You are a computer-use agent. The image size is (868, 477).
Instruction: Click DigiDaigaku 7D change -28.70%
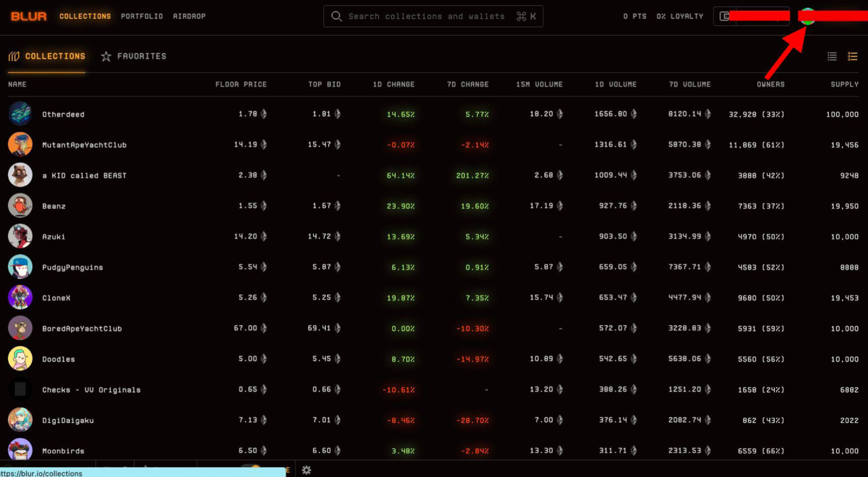coord(472,421)
